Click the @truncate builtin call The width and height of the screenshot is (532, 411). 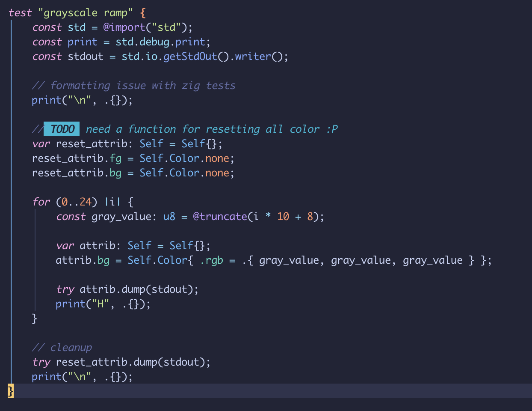click(220, 217)
